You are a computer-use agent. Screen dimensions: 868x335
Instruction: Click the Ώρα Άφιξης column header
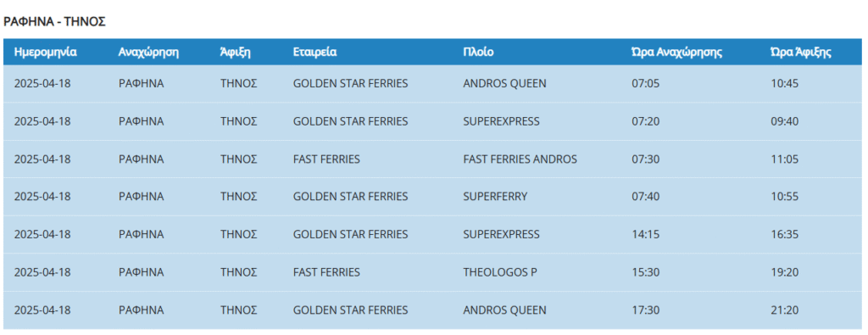[800, 53]
